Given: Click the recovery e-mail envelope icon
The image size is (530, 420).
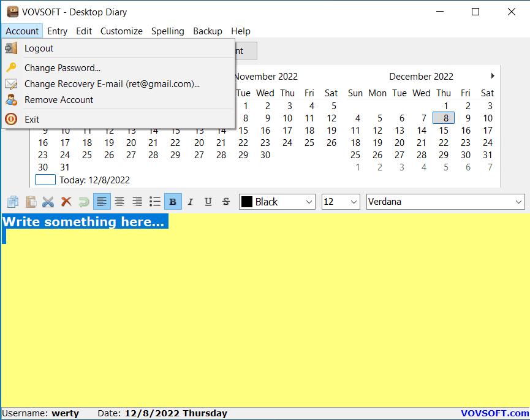Looking at the screenshot, I should (11, 84).
